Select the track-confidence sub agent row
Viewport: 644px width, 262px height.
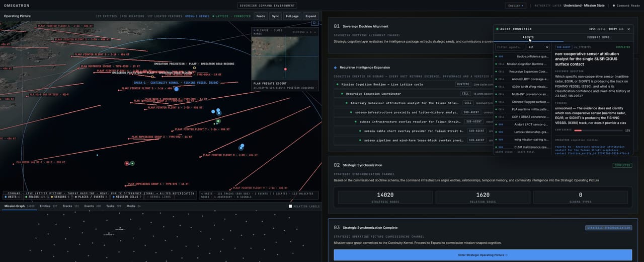(x=522, y=56)
